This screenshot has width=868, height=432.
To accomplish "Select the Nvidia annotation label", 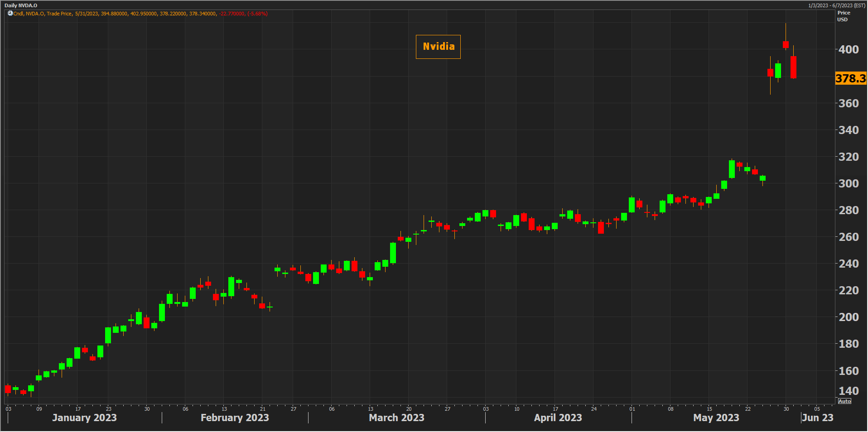I will coord(438,47).
